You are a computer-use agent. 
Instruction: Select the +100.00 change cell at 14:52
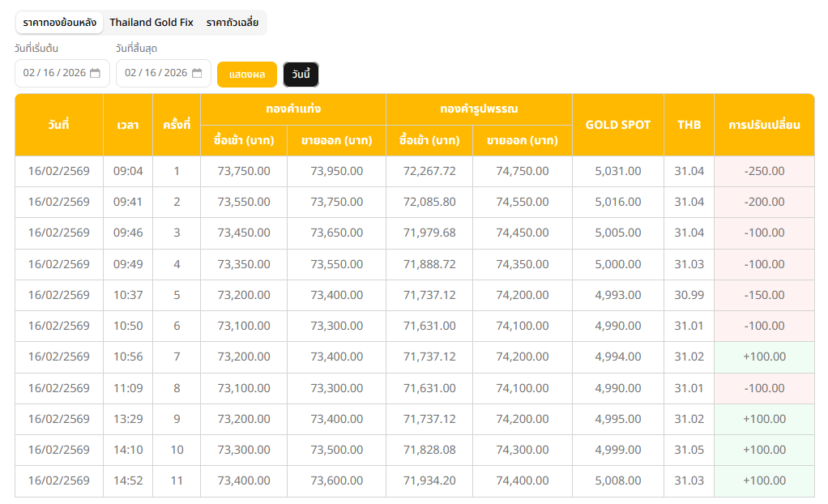pos(763,481)
